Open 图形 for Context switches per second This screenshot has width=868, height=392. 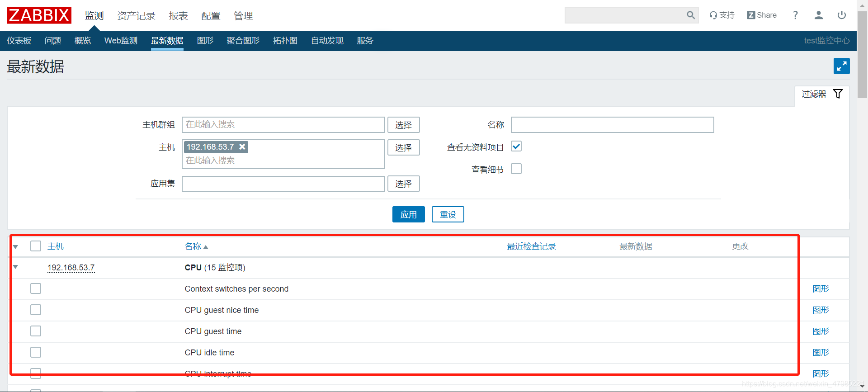coord(821,288)
